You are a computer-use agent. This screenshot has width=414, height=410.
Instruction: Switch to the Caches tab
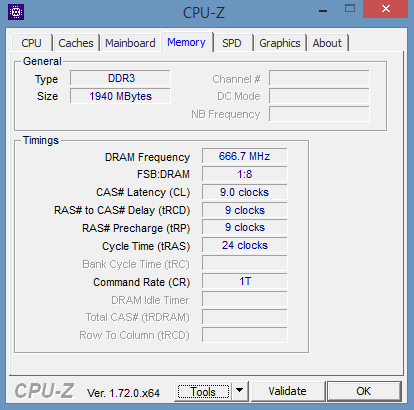(x=76, y=43)
